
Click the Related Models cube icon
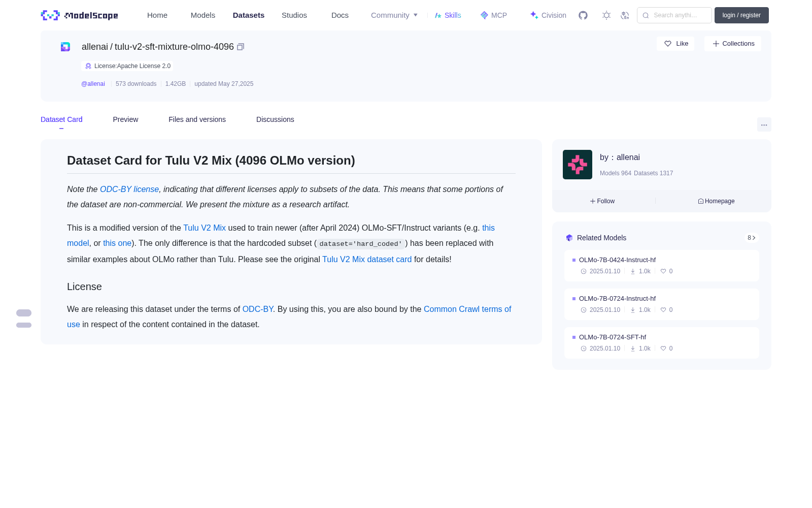569,238
